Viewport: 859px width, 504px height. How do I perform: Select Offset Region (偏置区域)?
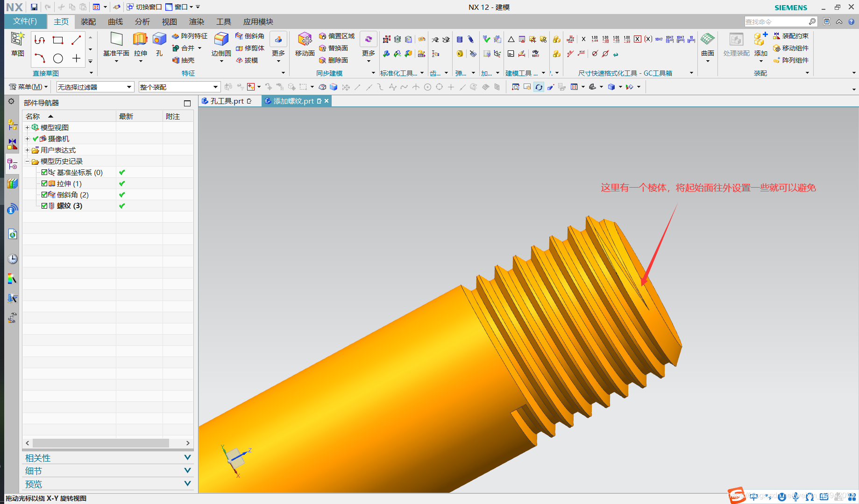click(337, 36)
